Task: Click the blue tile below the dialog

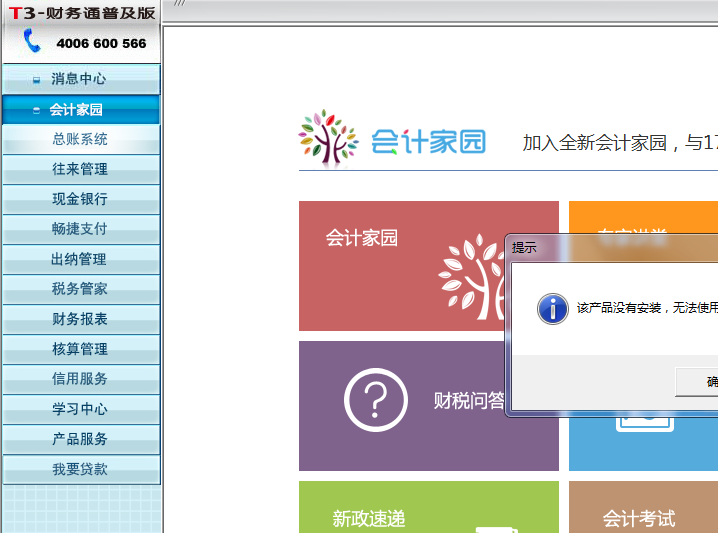Action: click(643, 444)
